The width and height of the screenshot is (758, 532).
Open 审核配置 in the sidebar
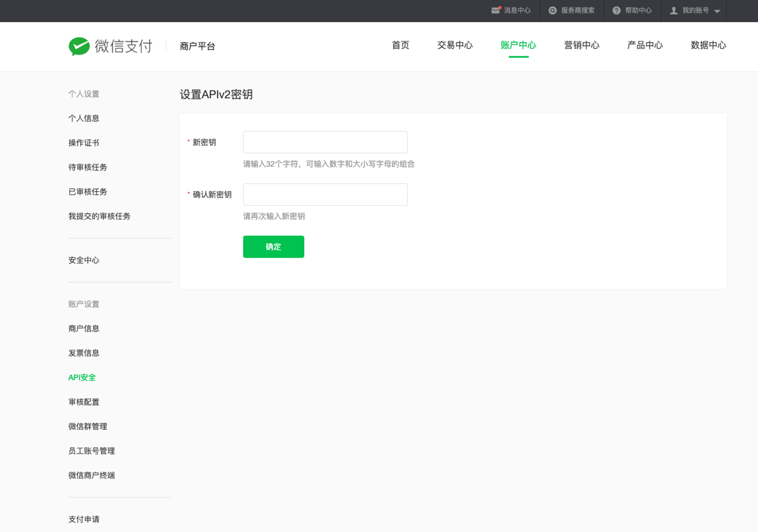pyautogui.click(x=84, y=402)
